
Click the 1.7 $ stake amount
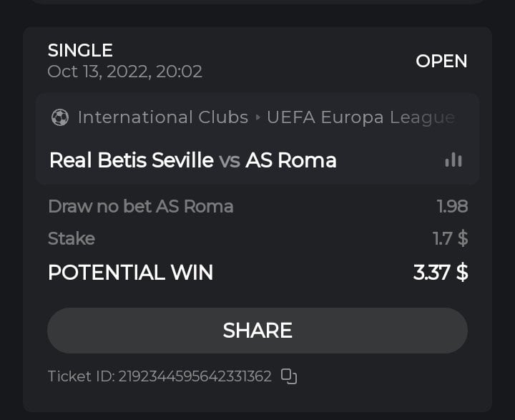coord(450,238)
